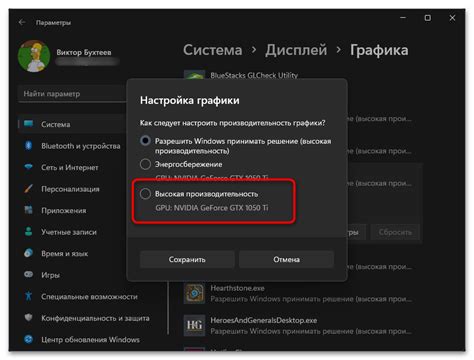Click the user name Виктор Бухтеев
This screenshot has width=474, height=360.
tap(84, 52)
